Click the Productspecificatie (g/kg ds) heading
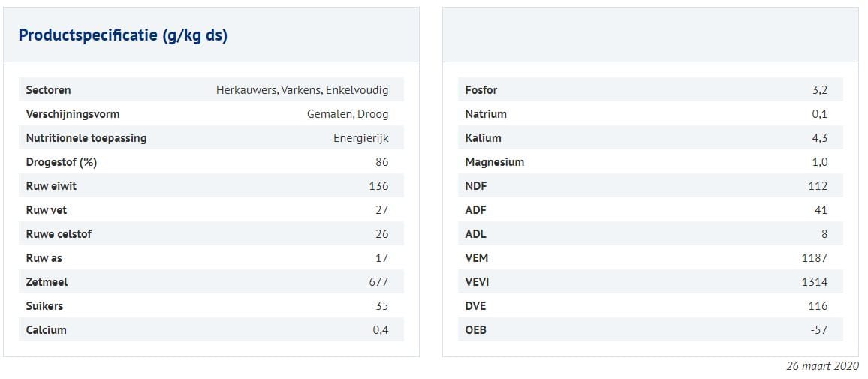868x379 pixels. [122, 35]
